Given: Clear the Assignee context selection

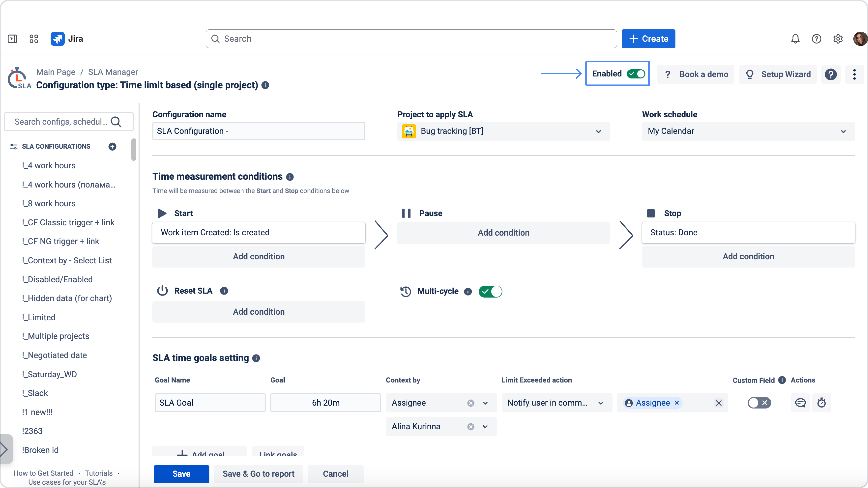Looking at the screenshot, I should point(471,403).
